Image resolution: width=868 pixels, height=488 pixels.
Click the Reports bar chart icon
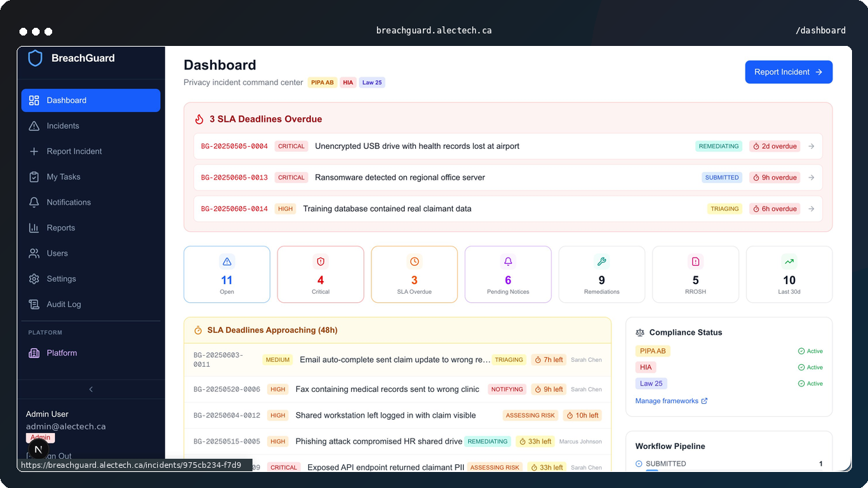[34, 228]
